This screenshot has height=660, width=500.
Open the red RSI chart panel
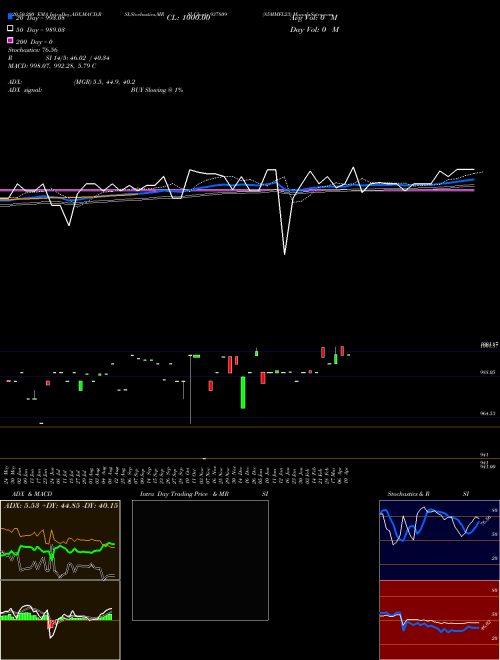(439, 620)
